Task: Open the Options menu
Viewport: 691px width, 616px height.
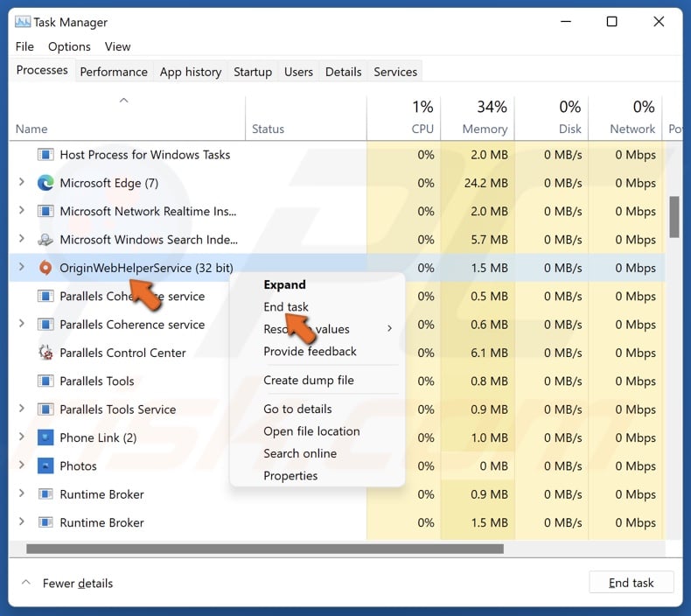Action: [69, 46]
